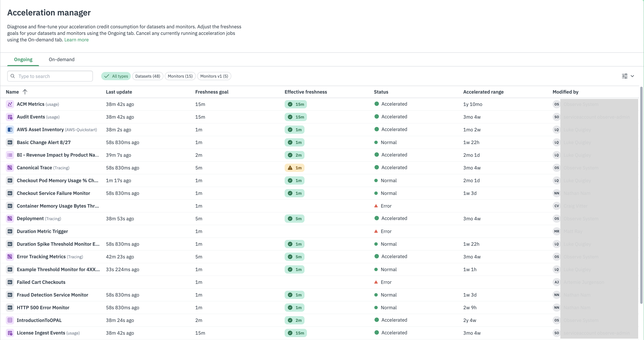Viewport: 644px width, 340px height.
Task: Click the AWS Asset Inventory resource icon
Action: pos(10,130)
